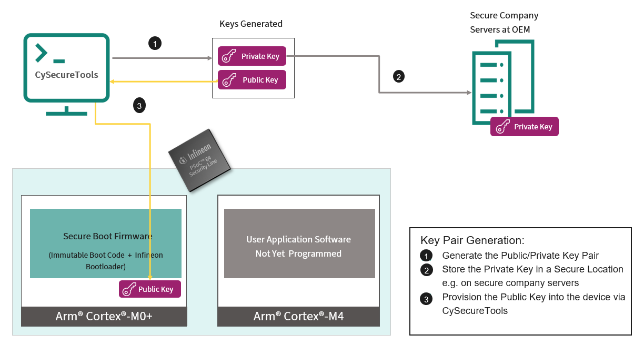Select the Public Key badge under Keys Generated
Image resolution: width=644 pixels, height=345 pixels.
click(252, 80)
